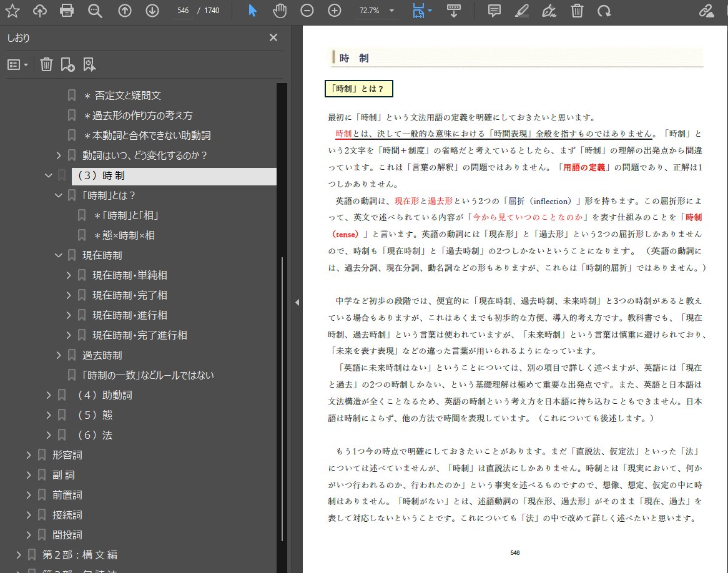Click the zoom in plus icon
The height and width of the screenshot is (573, 728).
(x=334, y=10)
